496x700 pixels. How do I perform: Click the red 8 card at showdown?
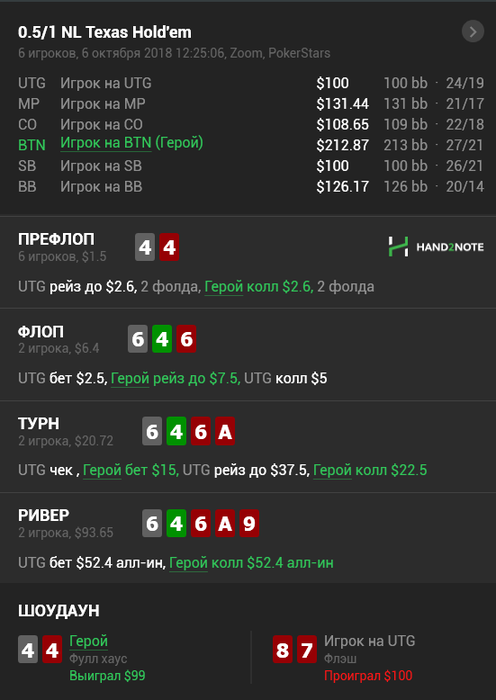[283, 650]
